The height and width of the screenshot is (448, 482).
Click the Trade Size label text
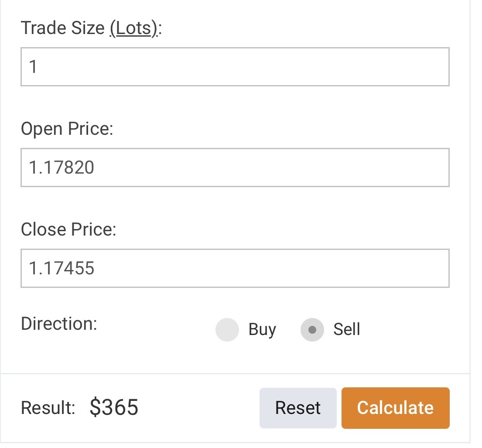(62, 28)
